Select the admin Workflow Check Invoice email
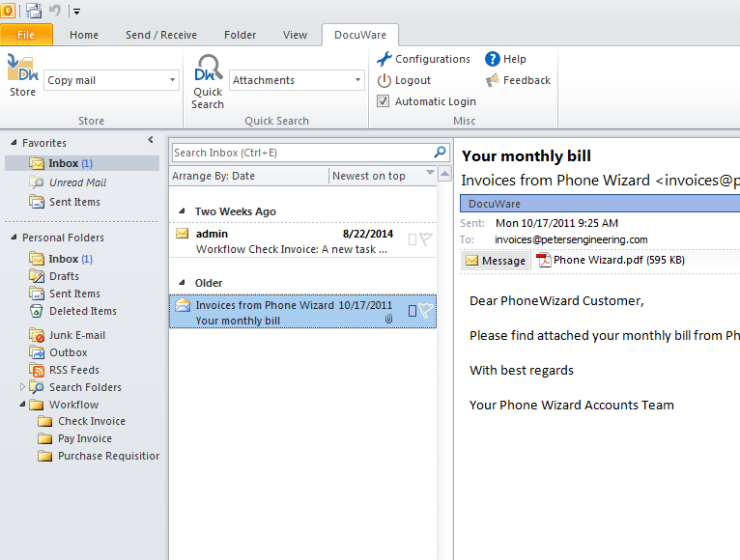The height and width of the screenshot is (560, 740). point(302,241)
